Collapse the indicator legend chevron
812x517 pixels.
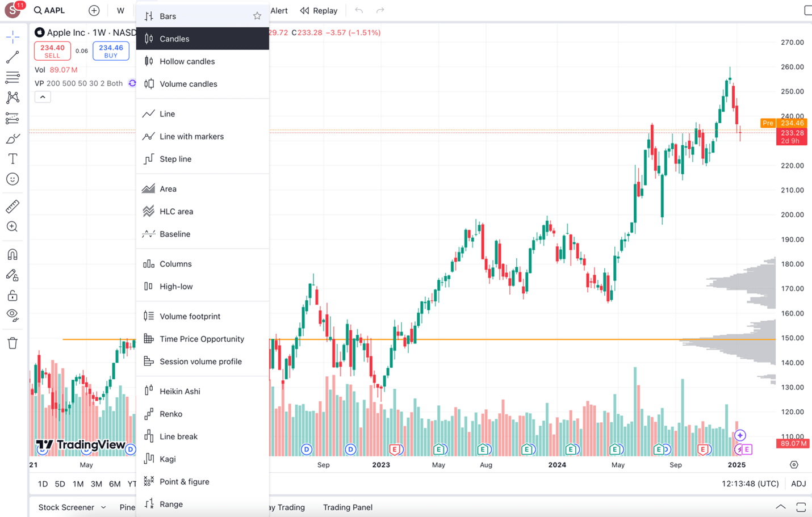(43, 97)
